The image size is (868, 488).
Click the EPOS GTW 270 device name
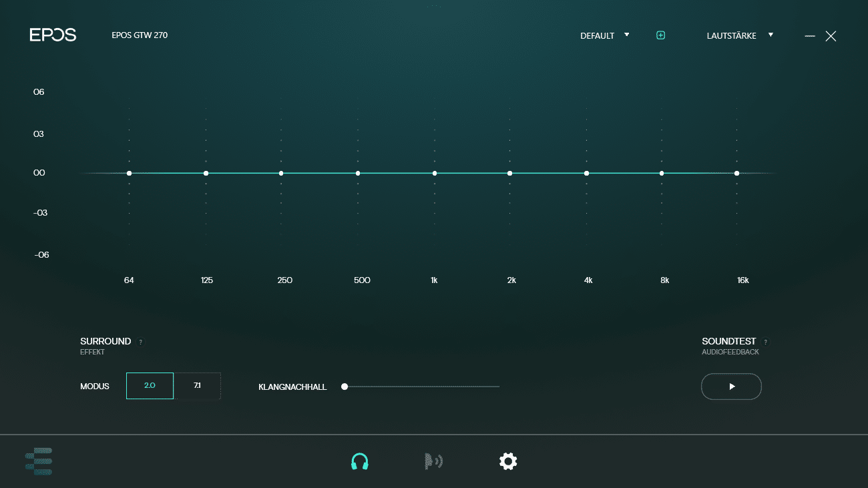[x=140, y=35]
